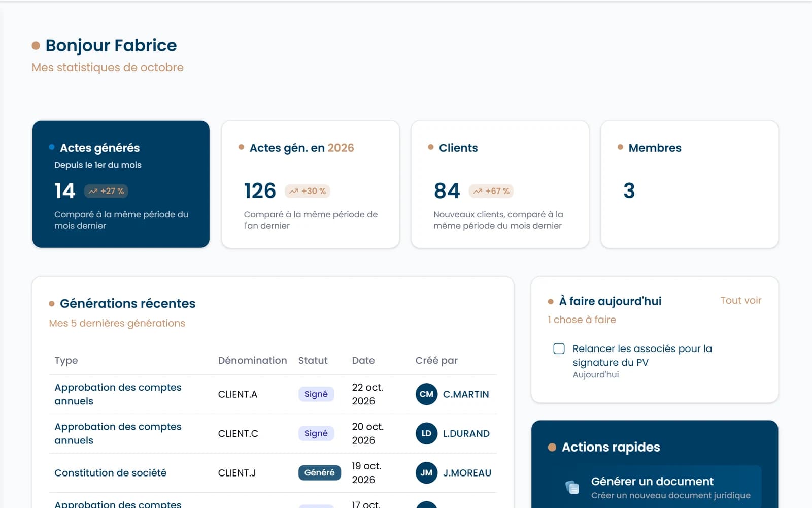This screenshot has width=812, height=508.
Task: Select the Actes gén. en 2026 card
Action: pos(311,184)
